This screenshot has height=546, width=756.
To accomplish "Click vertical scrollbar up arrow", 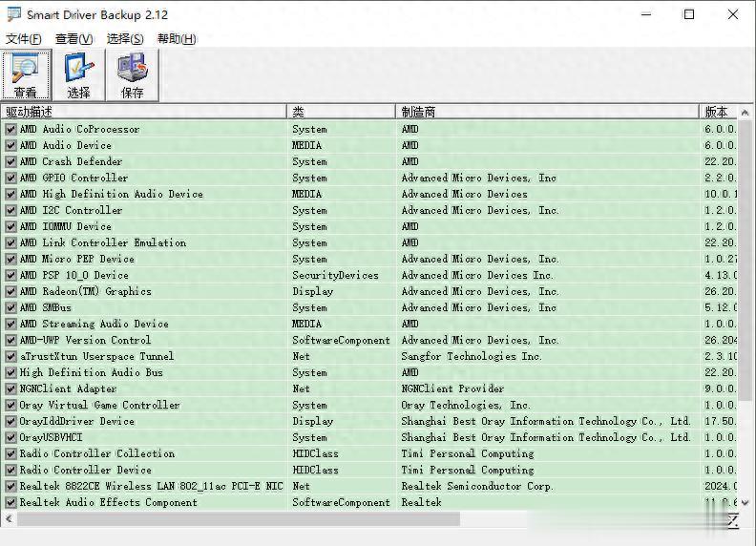I will (x=745, y=113).
